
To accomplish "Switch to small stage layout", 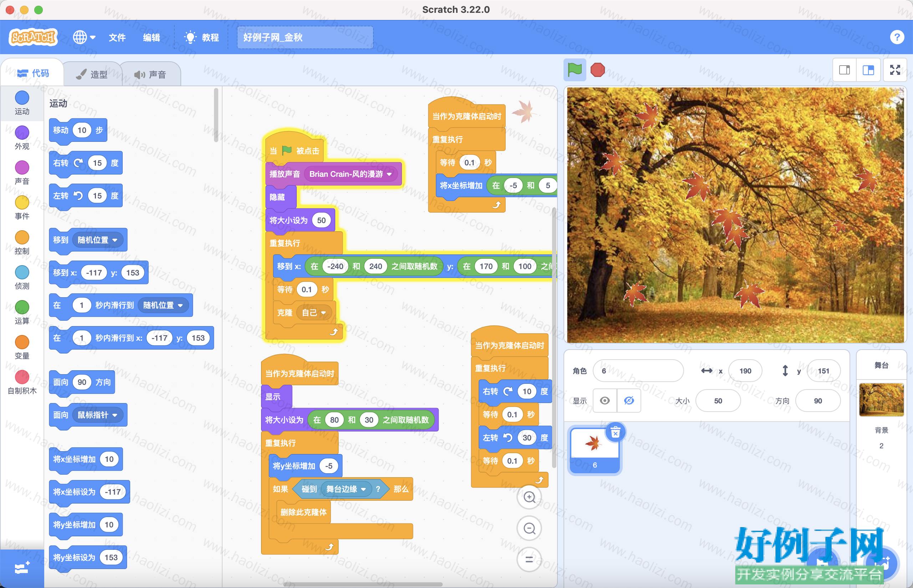I will pos(845,70).
